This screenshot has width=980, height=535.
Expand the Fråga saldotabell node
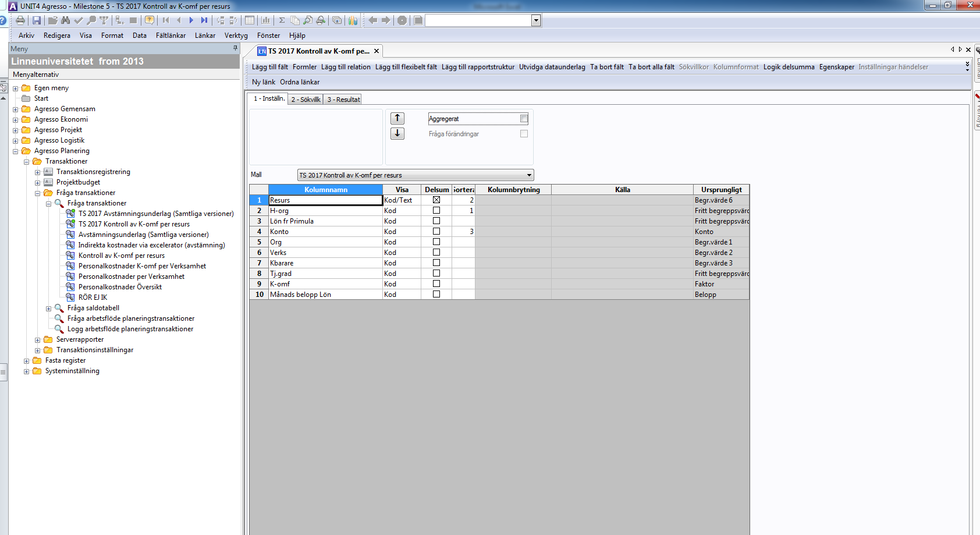point(49,309)
